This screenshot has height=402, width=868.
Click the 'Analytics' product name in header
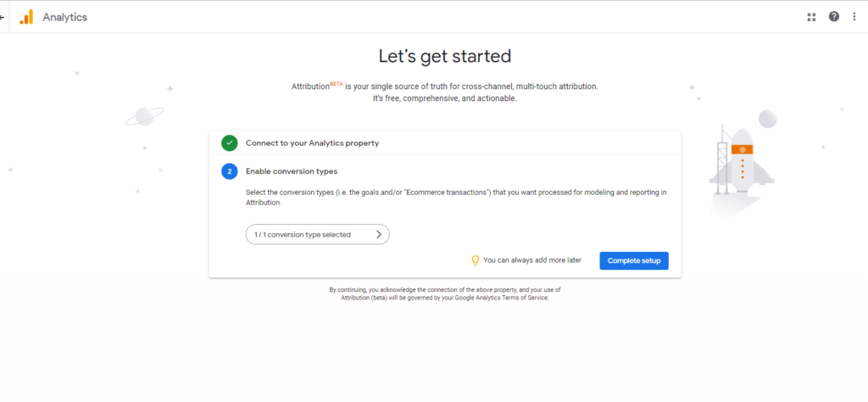coord(64,17)
